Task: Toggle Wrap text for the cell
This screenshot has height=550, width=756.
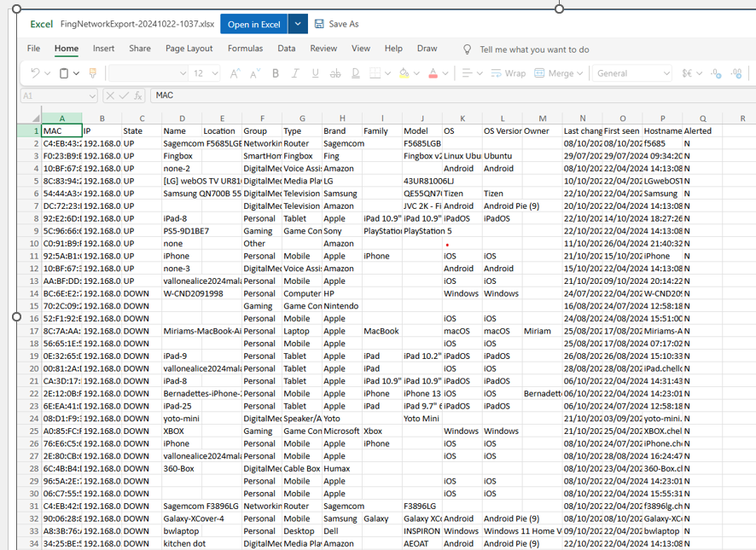Action: pos(509,73)
